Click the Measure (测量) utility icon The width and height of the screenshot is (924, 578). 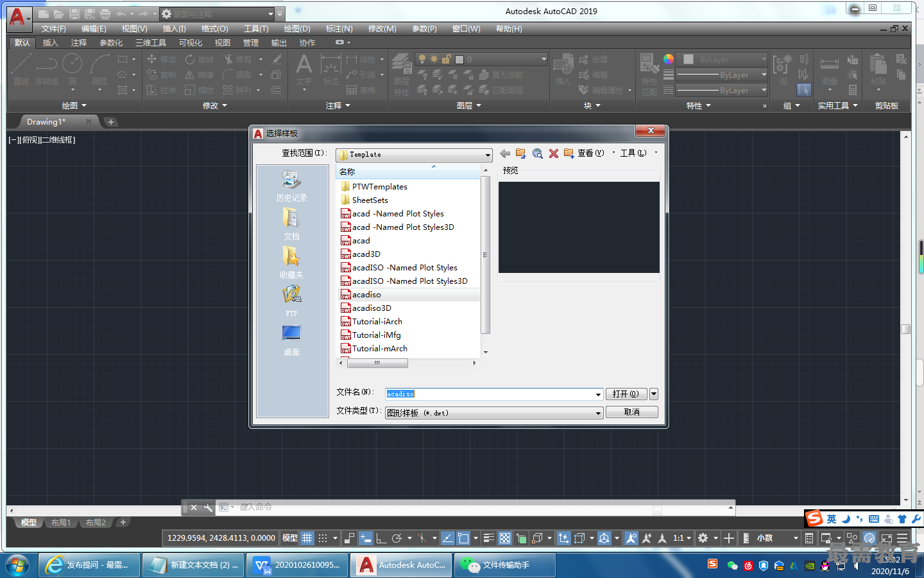click(x=830, y=69)
